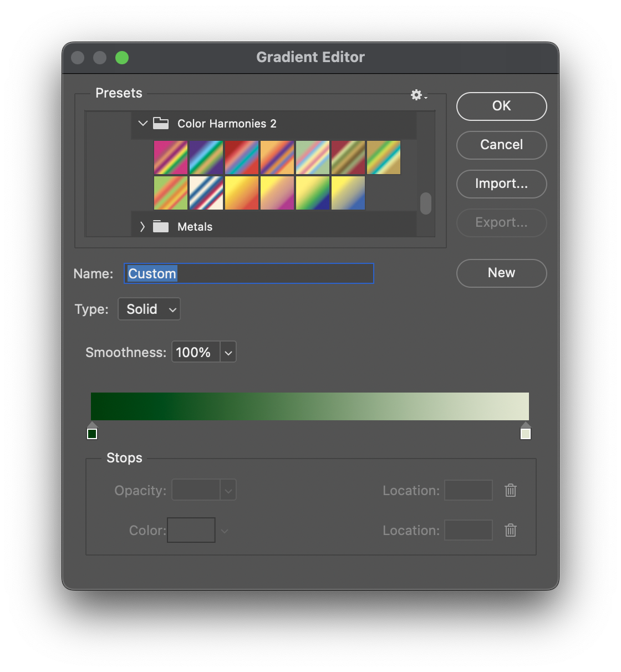Pick the red-white-blue striped preset
Viewport: 621px width, 672px height.
pos(206,193)
